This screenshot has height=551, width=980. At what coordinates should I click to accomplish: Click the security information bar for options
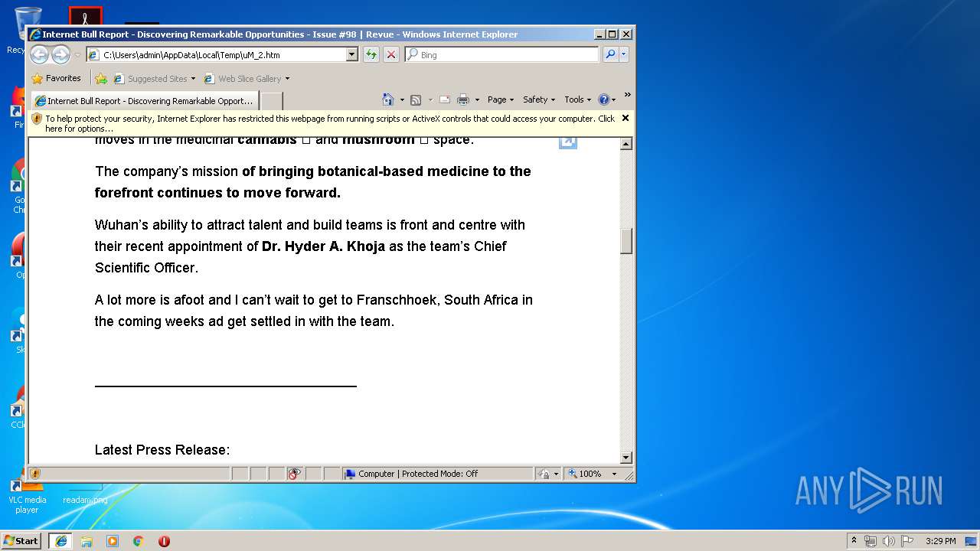click(x=323, y=123)
